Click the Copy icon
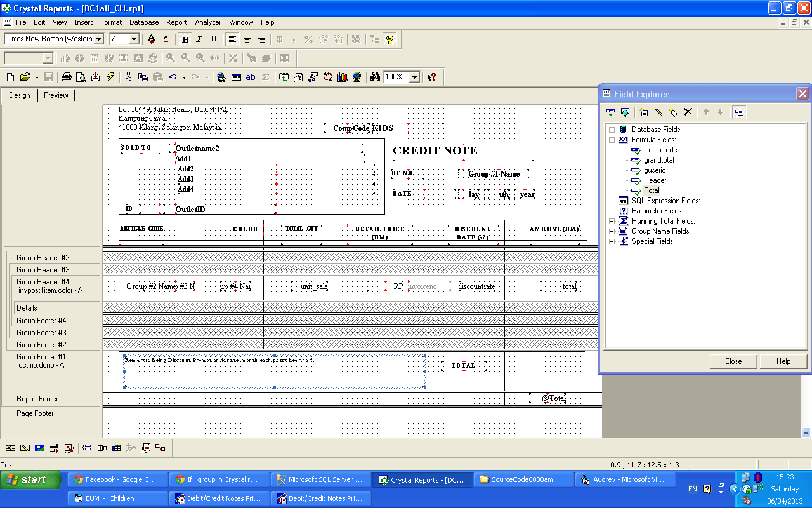The image size is (812, 508). (x=143, y=77)
